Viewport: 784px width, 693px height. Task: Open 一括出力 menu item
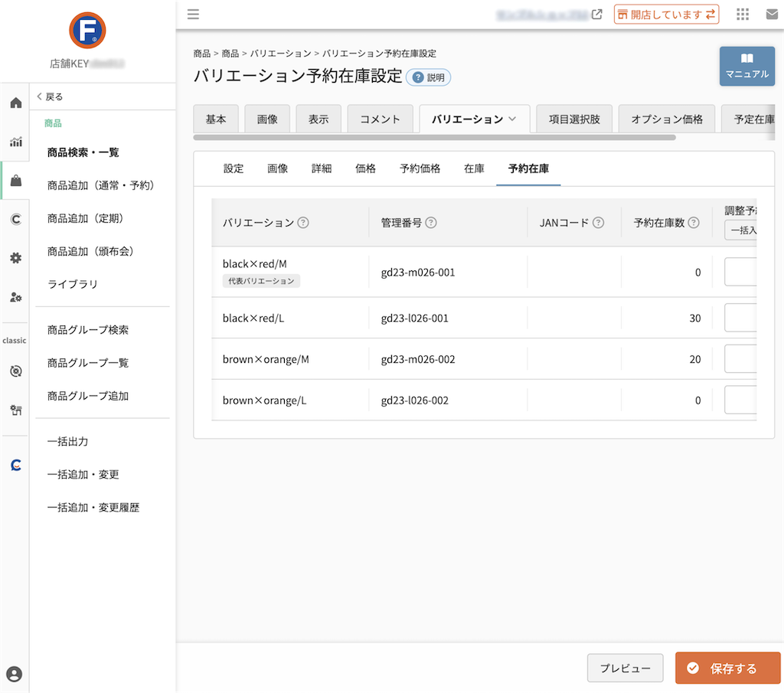[x=67, y=442]
